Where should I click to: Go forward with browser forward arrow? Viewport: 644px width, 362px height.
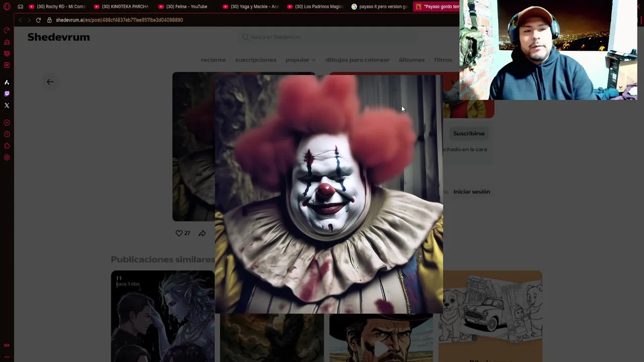click(x=29, y=20)
